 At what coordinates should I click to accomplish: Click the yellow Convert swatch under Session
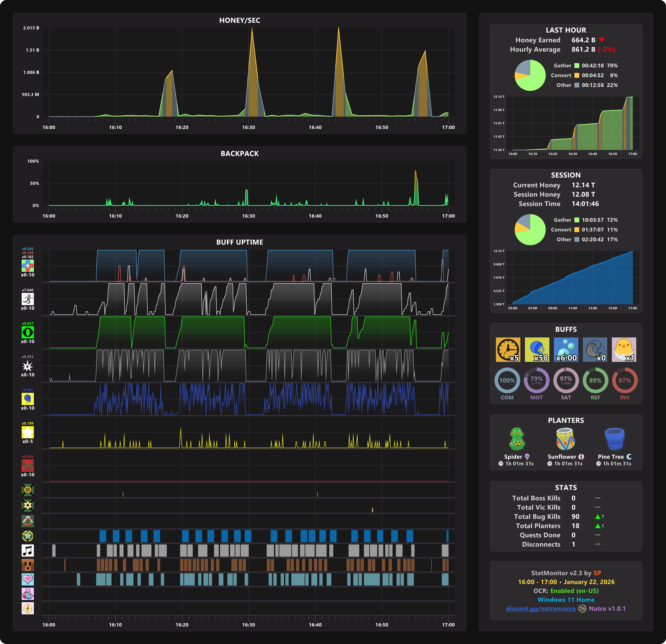[x=577, y=230]
